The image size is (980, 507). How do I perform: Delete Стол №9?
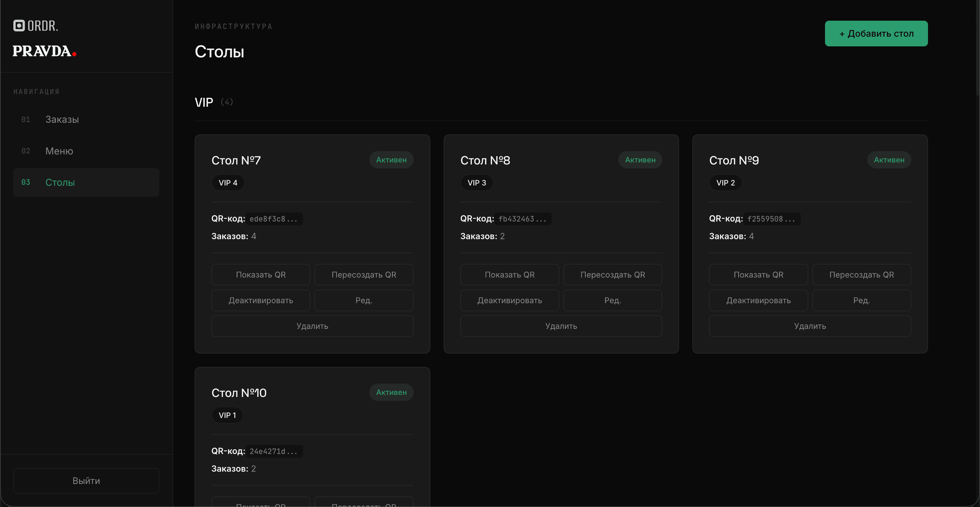pyautogui.click(x=810, y=326)
